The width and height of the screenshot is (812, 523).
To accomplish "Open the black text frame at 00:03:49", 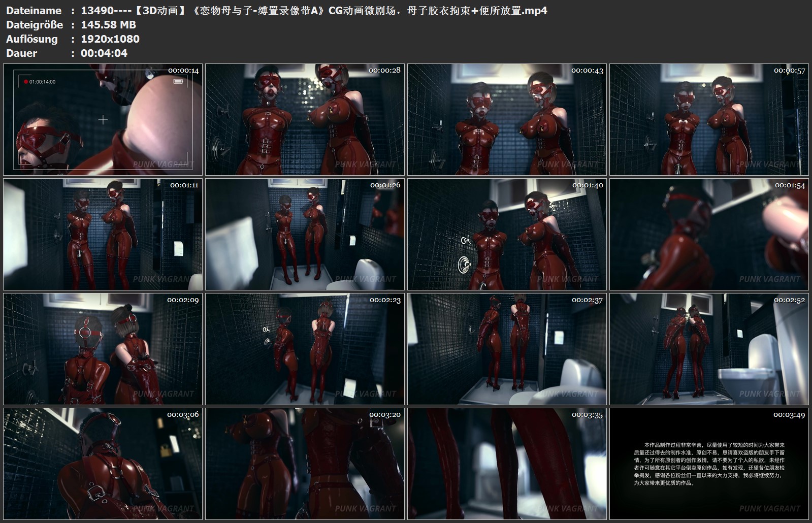I will coord(709,464).
